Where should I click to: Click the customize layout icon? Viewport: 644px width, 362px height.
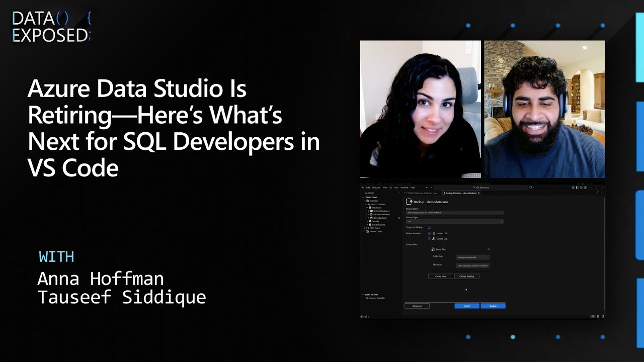click(x=573, y=188)
